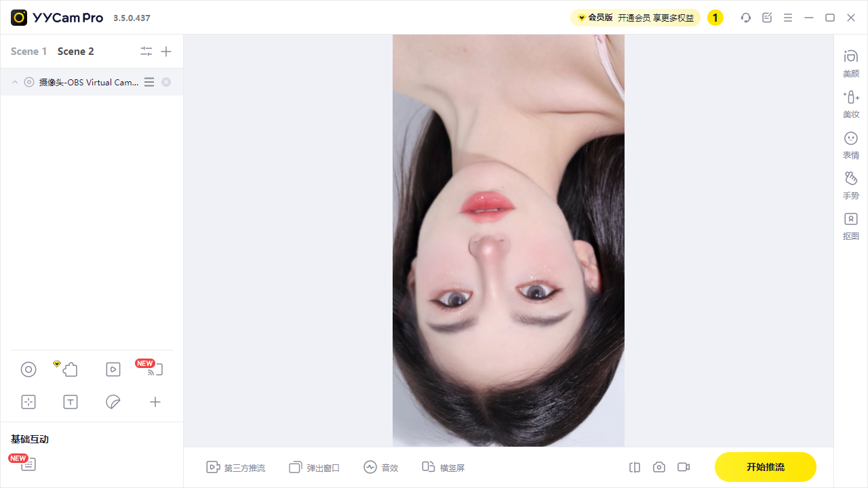Open the camera source options menu

(149, 82)
